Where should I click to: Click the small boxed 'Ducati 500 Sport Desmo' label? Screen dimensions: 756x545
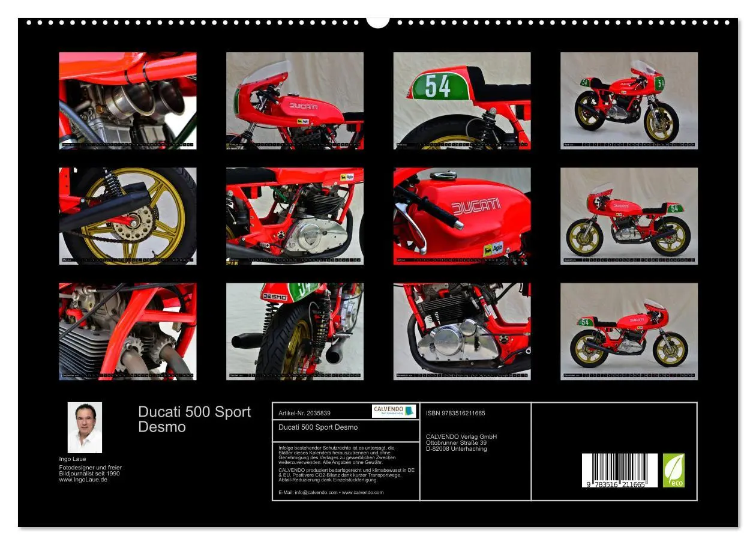(x=318, y=427)
